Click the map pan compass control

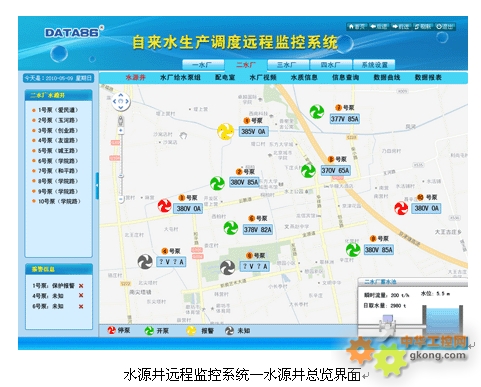coord(121,101)
